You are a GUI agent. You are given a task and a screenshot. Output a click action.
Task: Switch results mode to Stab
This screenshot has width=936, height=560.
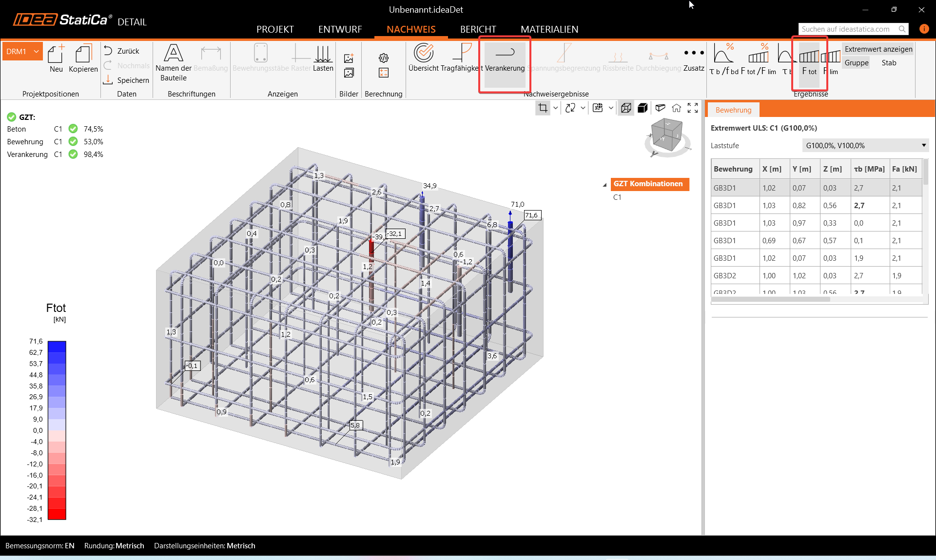click(888, 63)
